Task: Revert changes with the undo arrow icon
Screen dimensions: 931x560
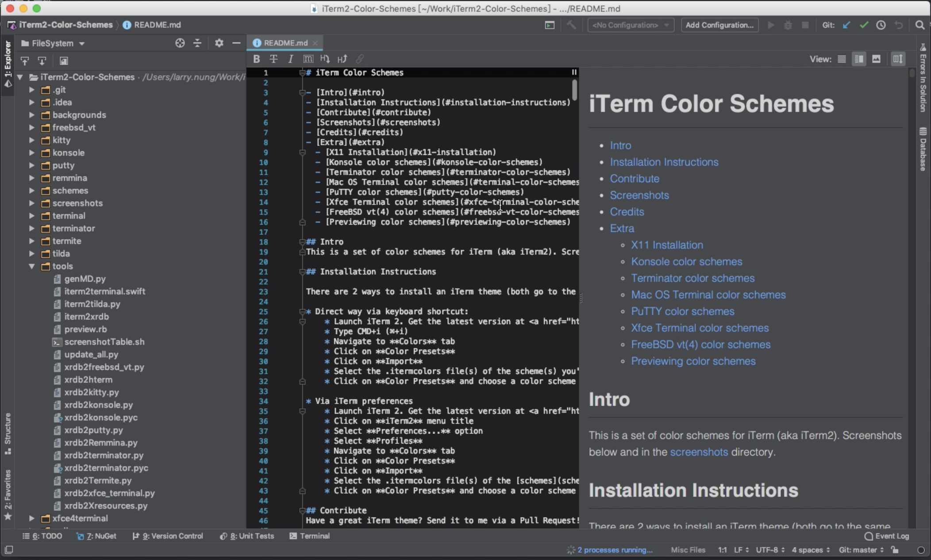Action: [899, 25]
